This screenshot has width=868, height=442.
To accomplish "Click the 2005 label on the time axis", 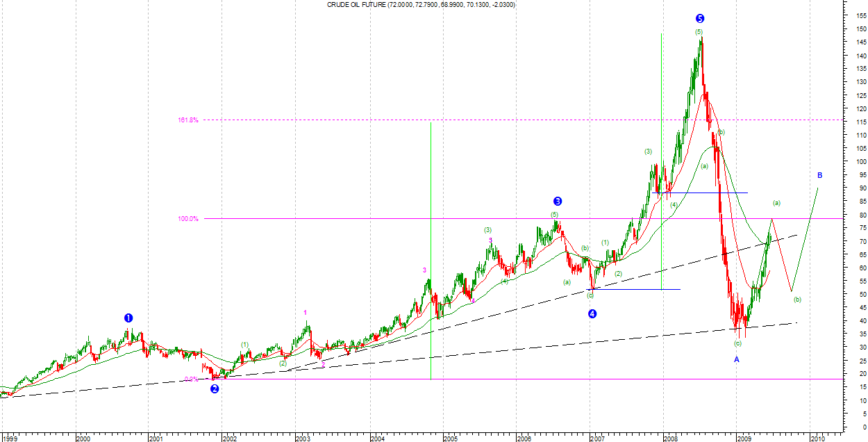I will (x=451, y=439).
